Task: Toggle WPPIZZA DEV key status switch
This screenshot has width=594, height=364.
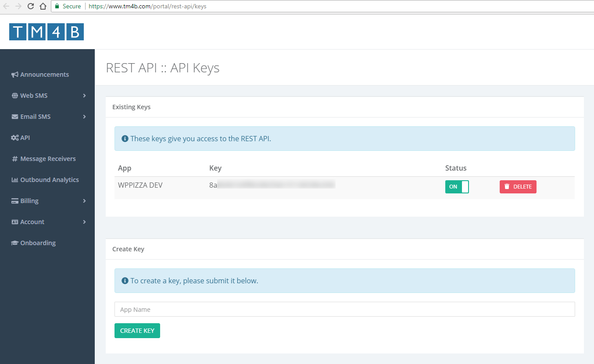Action: 457,187
